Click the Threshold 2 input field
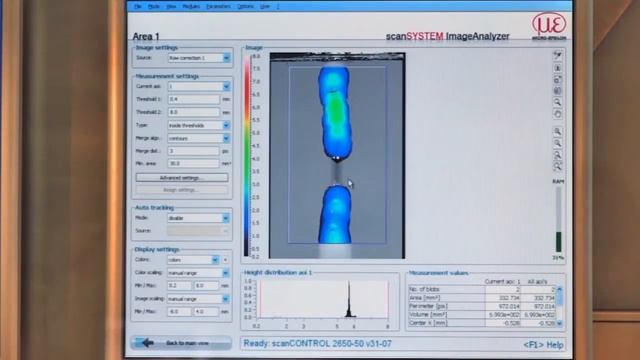 click(193, 112)
